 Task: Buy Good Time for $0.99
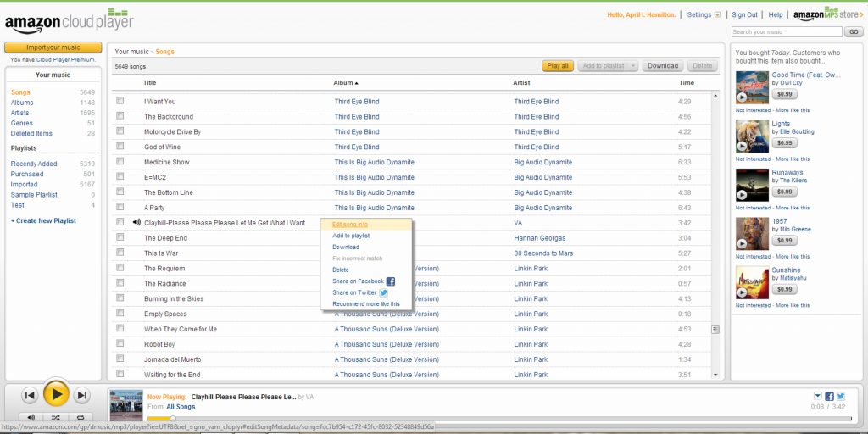(x=784, y=94)
